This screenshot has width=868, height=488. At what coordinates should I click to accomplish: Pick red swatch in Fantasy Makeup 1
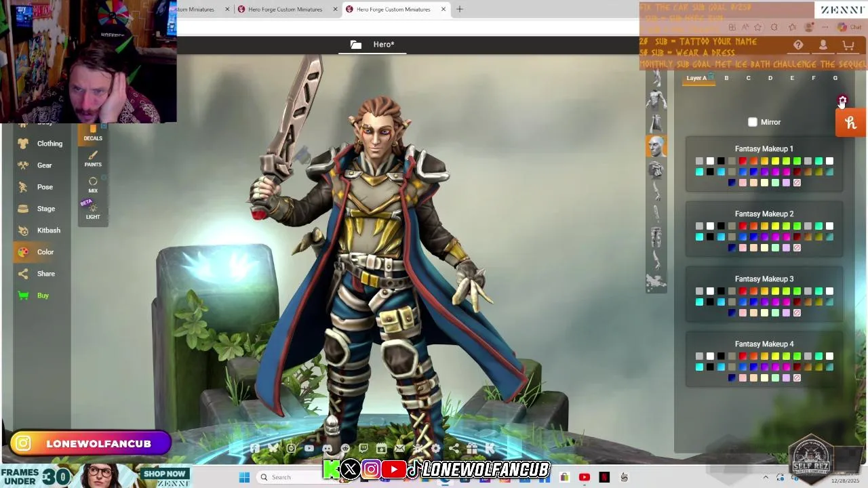click(x=743, y=161)
